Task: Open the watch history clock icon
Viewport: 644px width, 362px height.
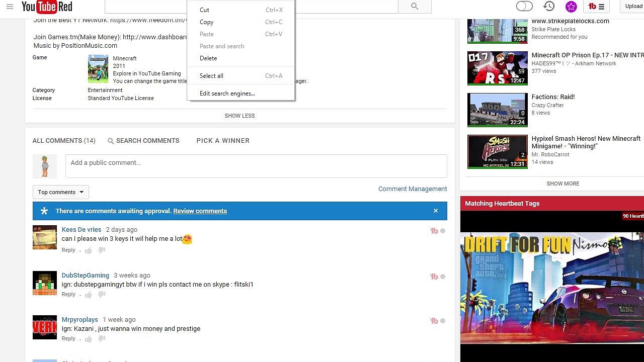Action: pos(549,6)
